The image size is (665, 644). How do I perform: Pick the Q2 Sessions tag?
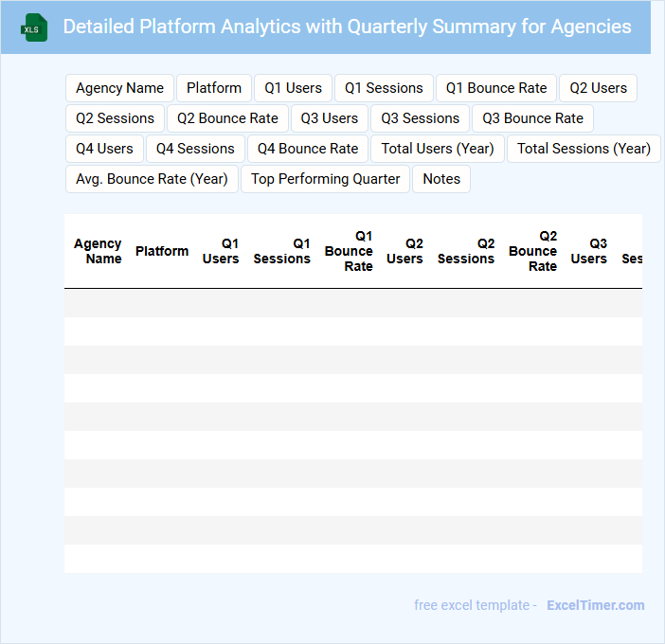[115, 118]
